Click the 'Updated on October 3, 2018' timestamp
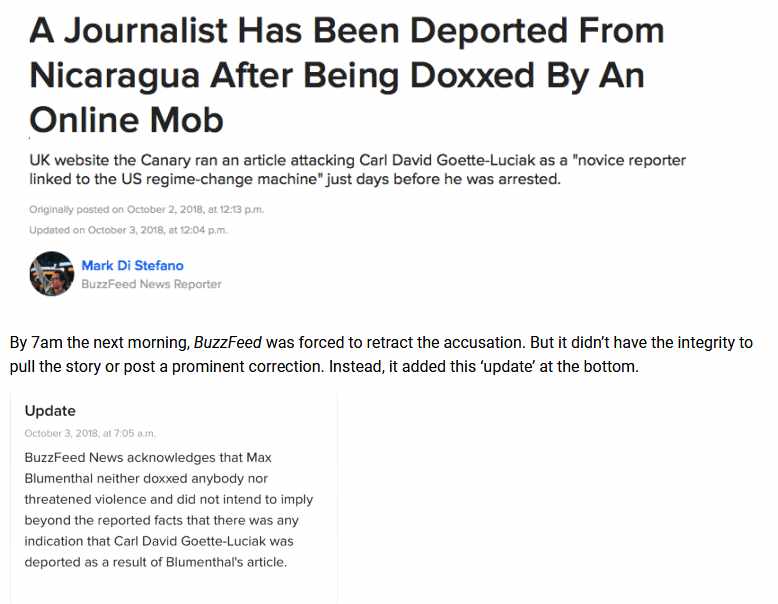Image resolution: width=778 pixels, height=604 pixels. coord(128,230)
